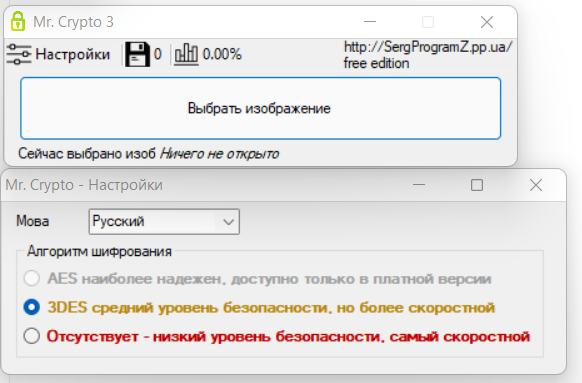Click the 'Алгоритм шифрования' group label

tap(99, 252)
